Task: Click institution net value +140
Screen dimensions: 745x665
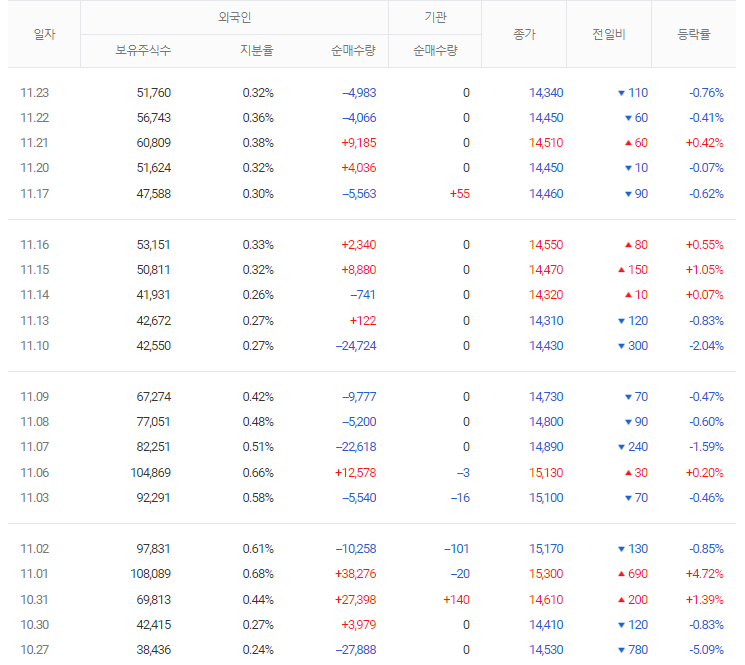Action: (x=457, y=600)
